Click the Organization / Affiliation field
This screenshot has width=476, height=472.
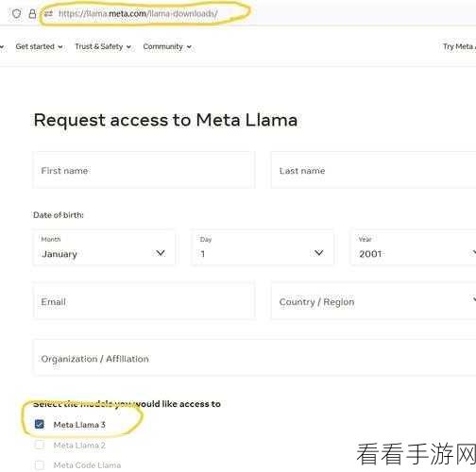[255, 358]
